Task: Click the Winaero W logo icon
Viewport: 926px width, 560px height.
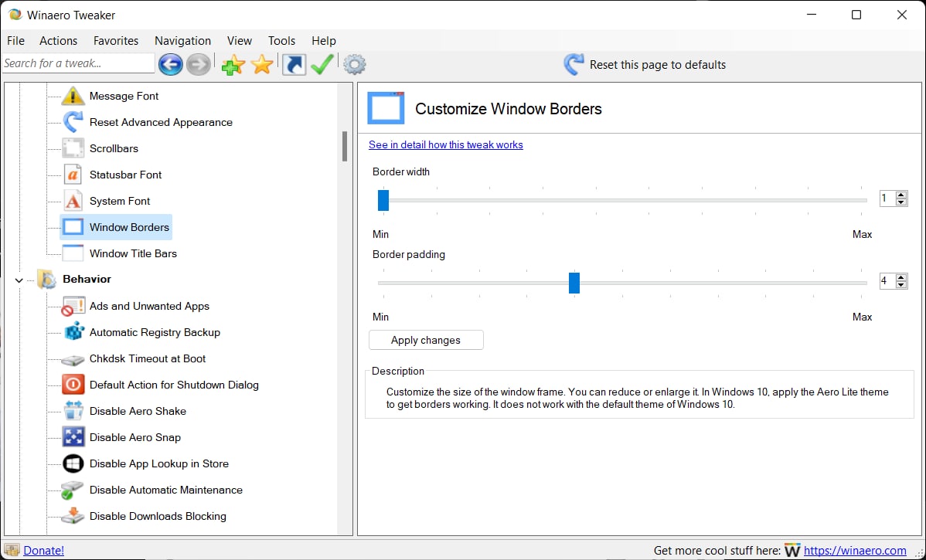Action: pos(792,550)
